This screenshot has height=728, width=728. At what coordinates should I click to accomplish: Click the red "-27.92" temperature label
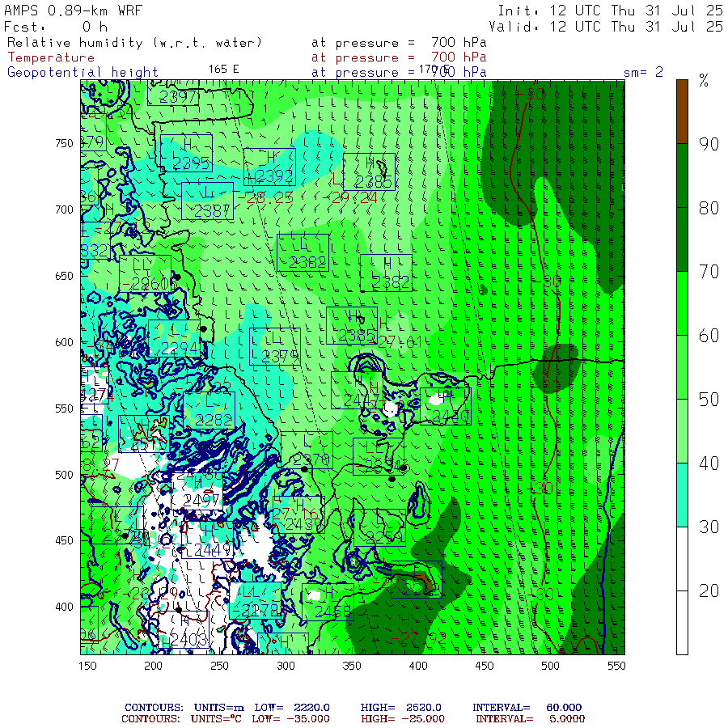coord(419,638)
